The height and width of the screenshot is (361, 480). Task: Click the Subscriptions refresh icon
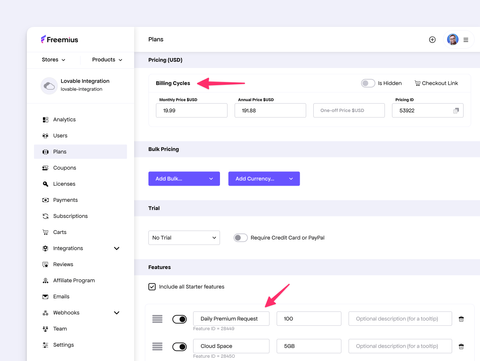pos(45,216)
